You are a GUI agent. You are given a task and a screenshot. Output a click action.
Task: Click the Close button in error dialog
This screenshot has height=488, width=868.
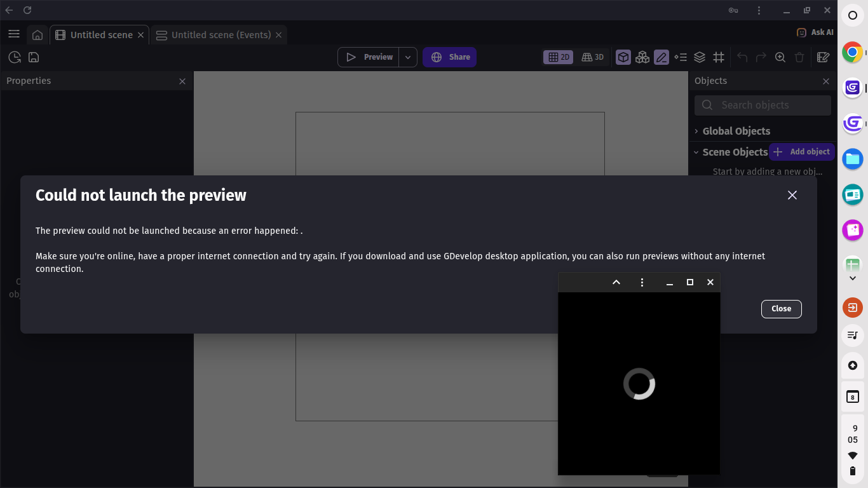781,309
